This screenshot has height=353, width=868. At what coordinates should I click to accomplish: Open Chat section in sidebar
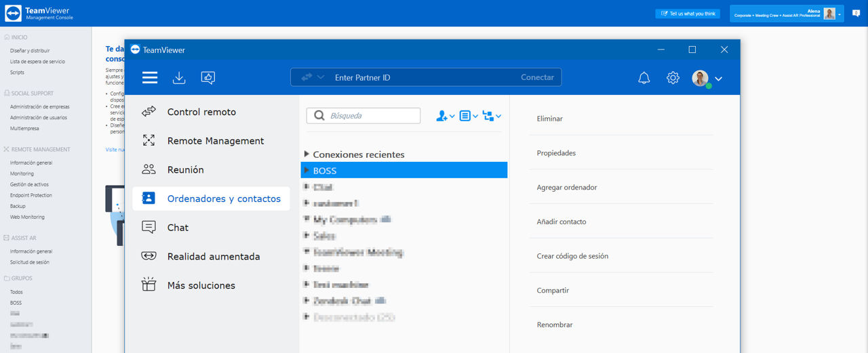(x=211, y=228)
